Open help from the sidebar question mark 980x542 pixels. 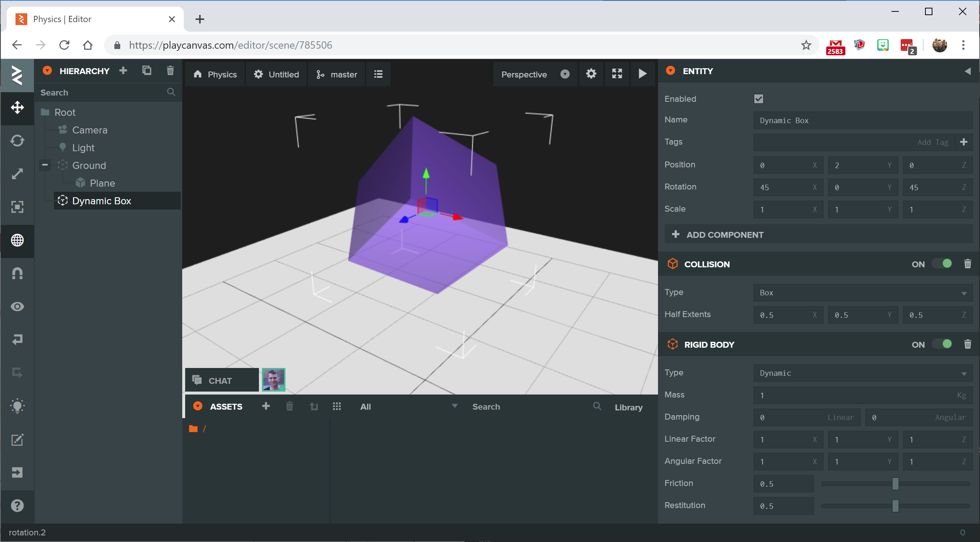17,505
